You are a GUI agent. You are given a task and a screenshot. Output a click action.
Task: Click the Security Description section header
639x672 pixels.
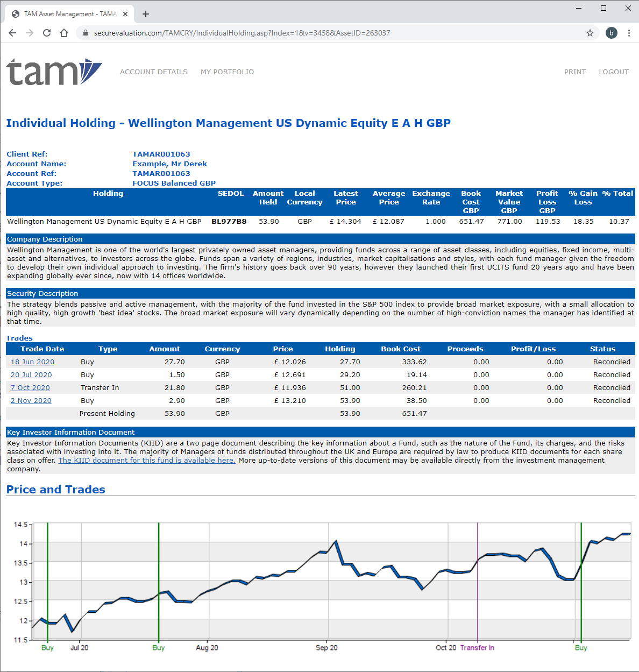[x=321, y=293]
